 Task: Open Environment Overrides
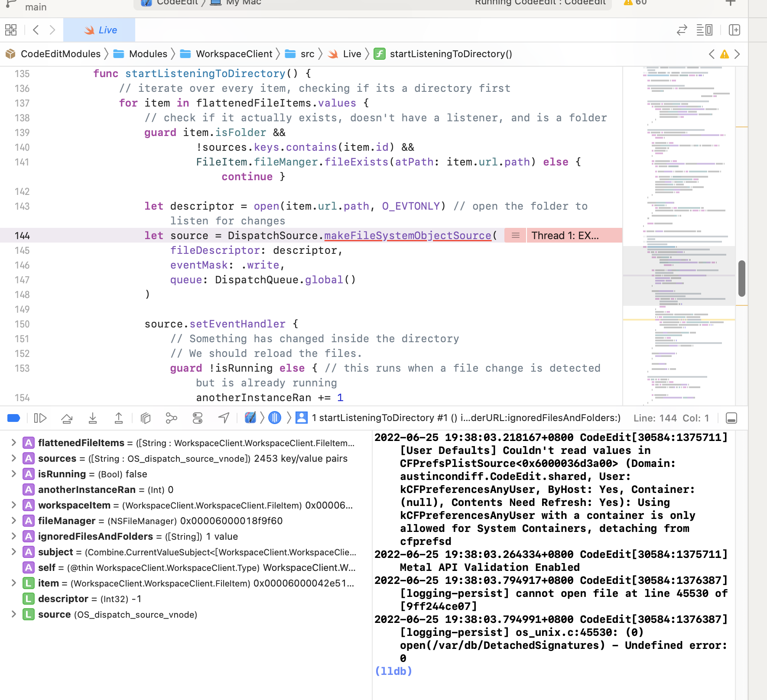[198, 418]
